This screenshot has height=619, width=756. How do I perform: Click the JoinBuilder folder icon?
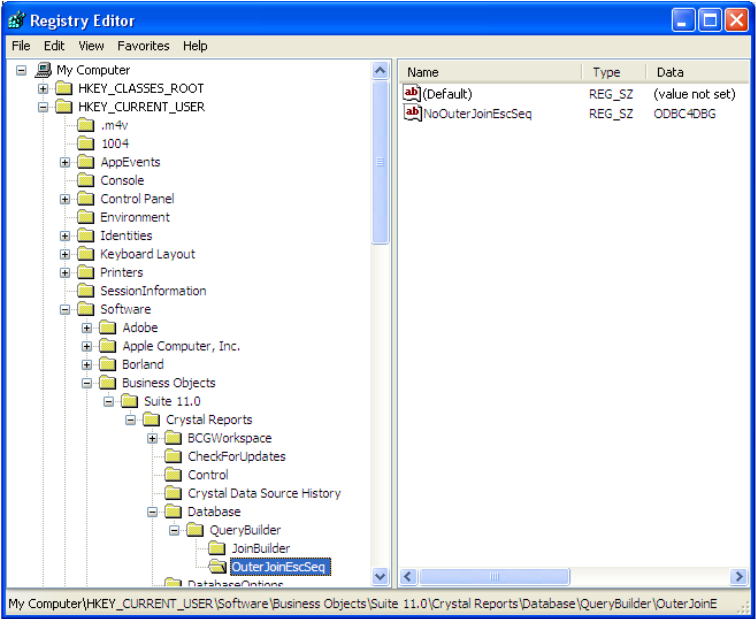218,549
